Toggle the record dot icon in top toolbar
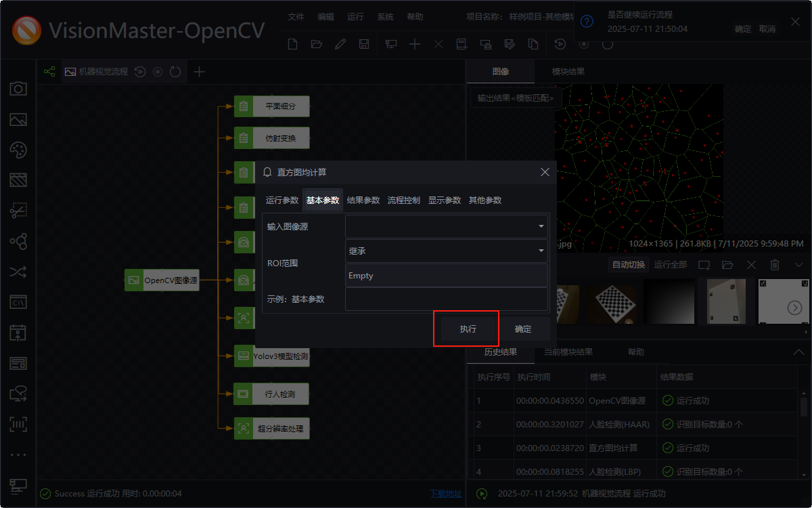The image size is (812, 508). (583, 43)
